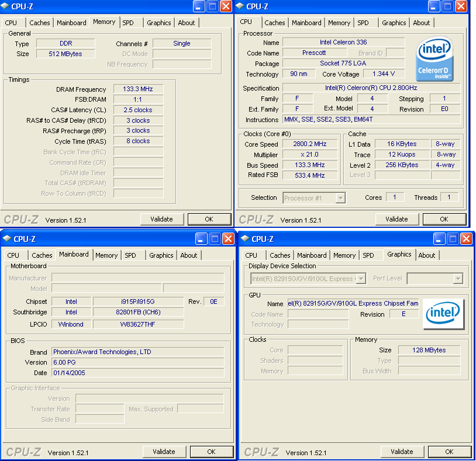Image resolution: width=476 pixels, height=461 pixels.
Task: Click the Core Speed value 2800.2 MHz
Action: 310,144
